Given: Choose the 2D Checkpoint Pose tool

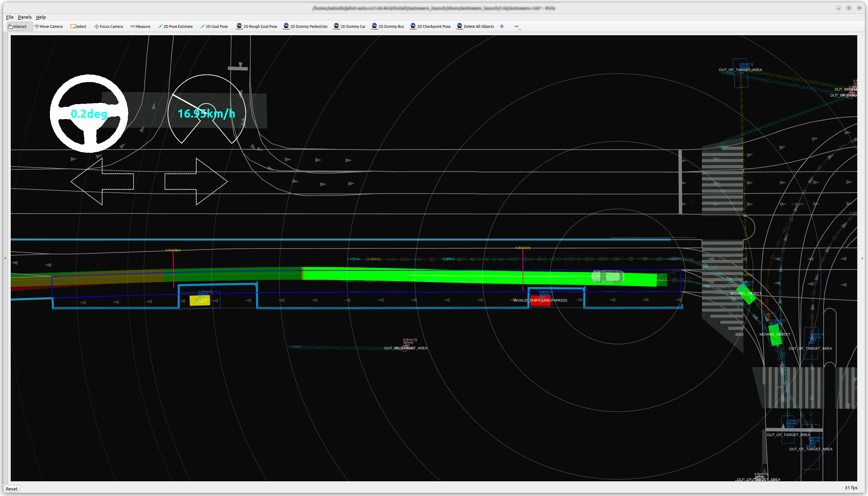Looking at the screenshot, I should (x=430, y=27).
